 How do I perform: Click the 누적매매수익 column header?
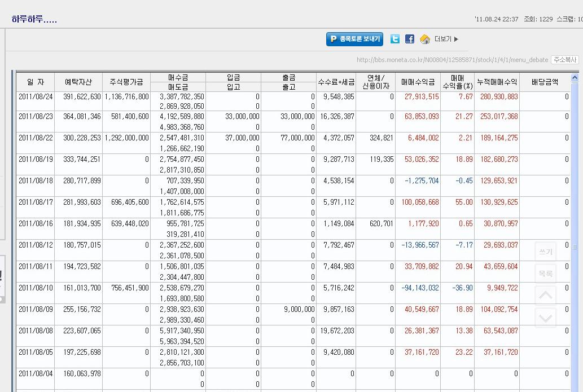coord(496,82)
